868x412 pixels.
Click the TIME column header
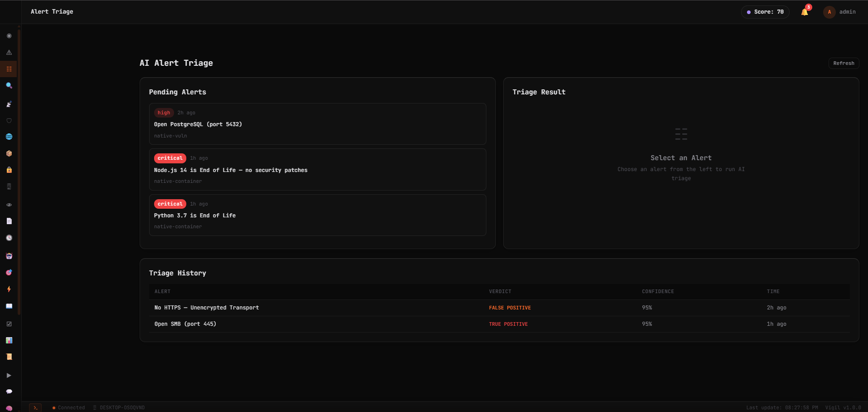[x=773, y=291]
